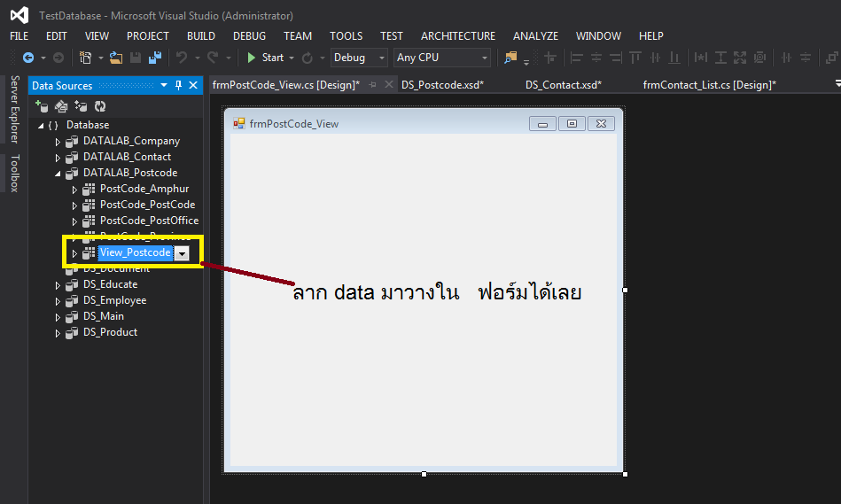
Task: Expand the PostCode_PostCode table node
Action: [74, 205]
